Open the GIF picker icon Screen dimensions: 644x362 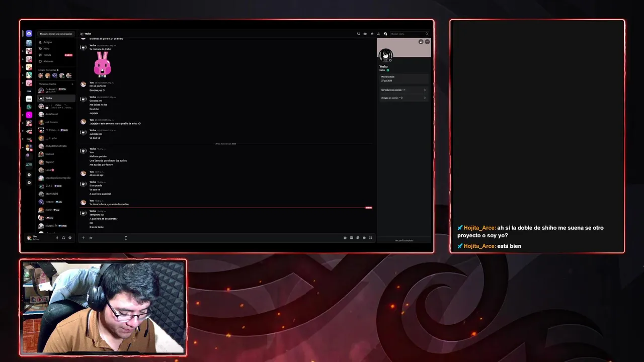(x=352, y=238)
